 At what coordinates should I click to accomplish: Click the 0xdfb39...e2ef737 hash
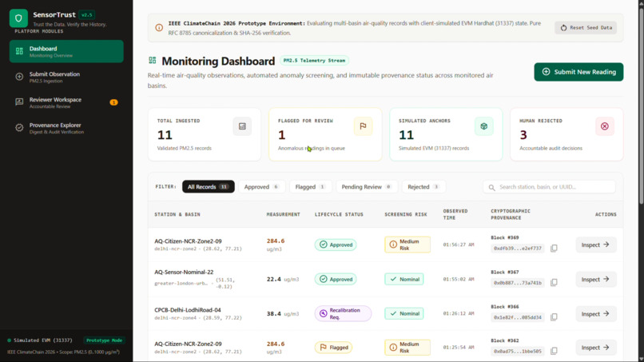tap(518, 249)
